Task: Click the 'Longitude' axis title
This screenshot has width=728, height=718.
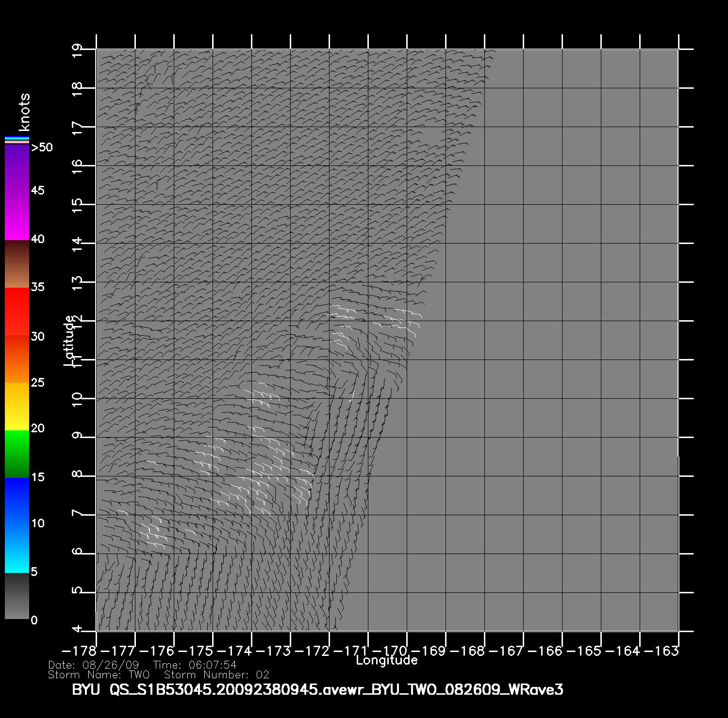Action: 386,660
